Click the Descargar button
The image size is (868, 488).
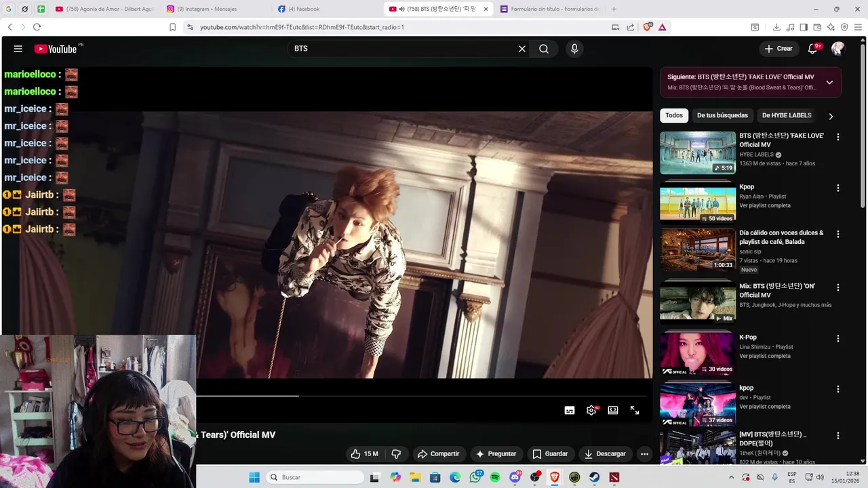click(606, 454)
